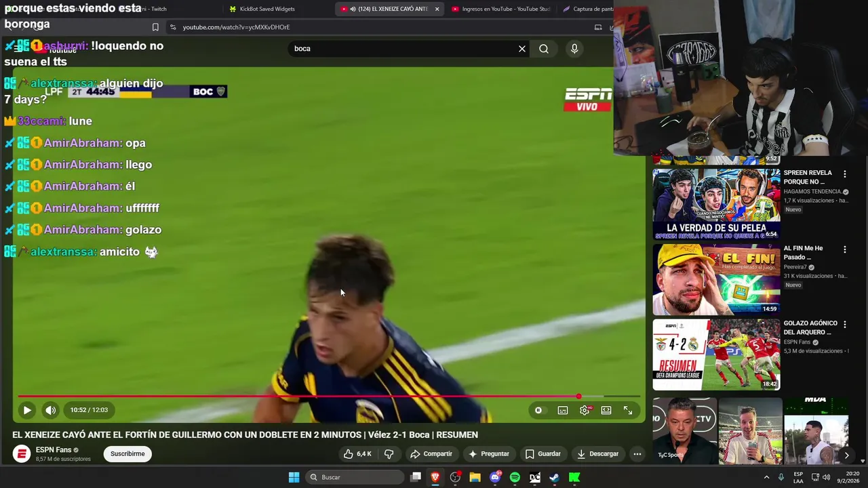Switch to the Ingresos en YouTube Studio tab
The image size is (868, 488).
(500, 9)
